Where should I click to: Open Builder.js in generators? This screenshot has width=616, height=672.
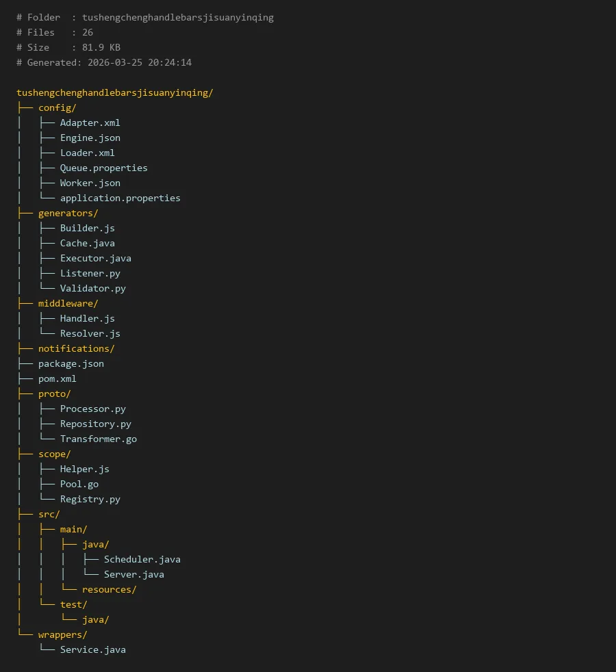tap(87, 228)
